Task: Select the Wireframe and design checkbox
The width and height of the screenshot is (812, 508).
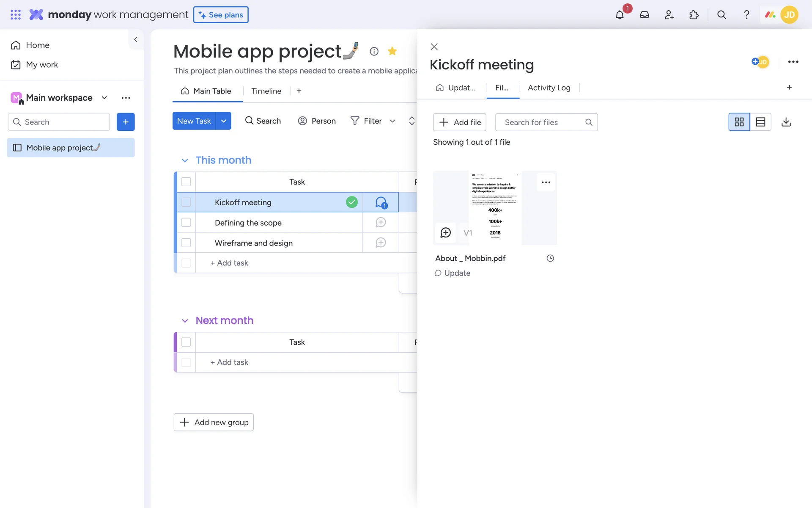Action: coord(186,243)
